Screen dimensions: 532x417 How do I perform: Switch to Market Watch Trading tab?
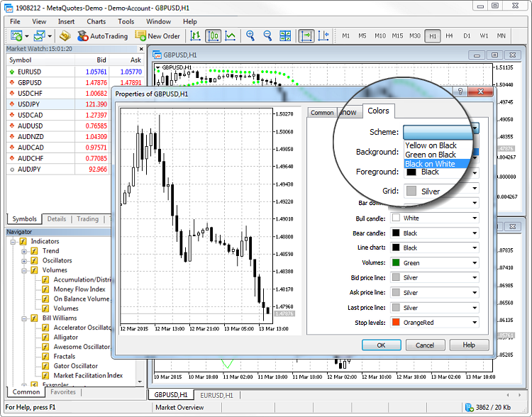[x=87, y=219]
